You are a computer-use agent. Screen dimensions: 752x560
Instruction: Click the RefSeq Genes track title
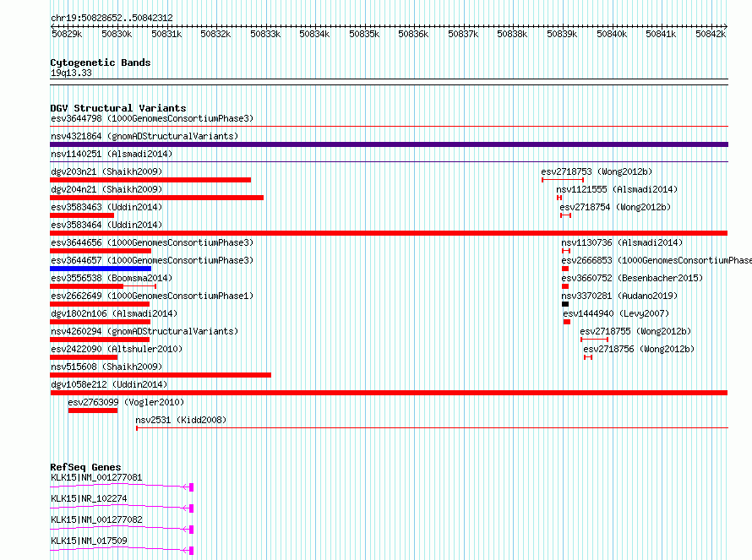pos(85,467)
